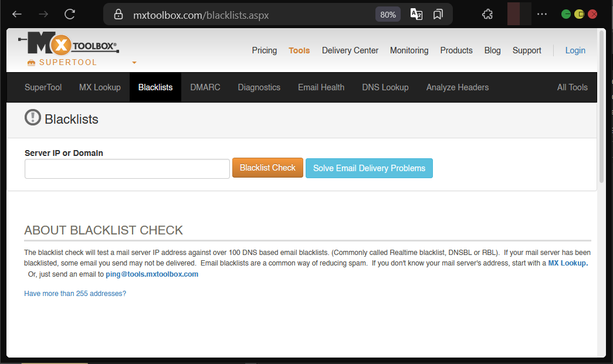Screen dimensions: 613x364
Task: Open the Email Health tab
Action: pyautogui.click(x=321, y=87)
